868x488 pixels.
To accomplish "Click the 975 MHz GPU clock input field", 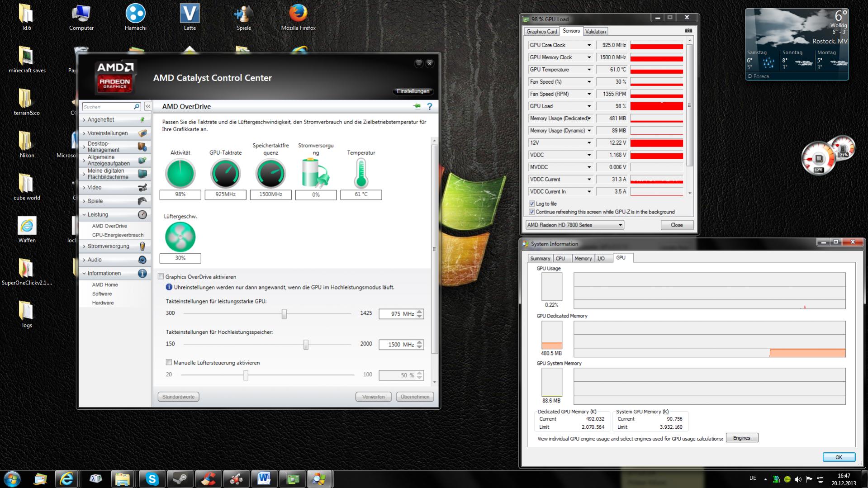I will [x=398, y=314].
